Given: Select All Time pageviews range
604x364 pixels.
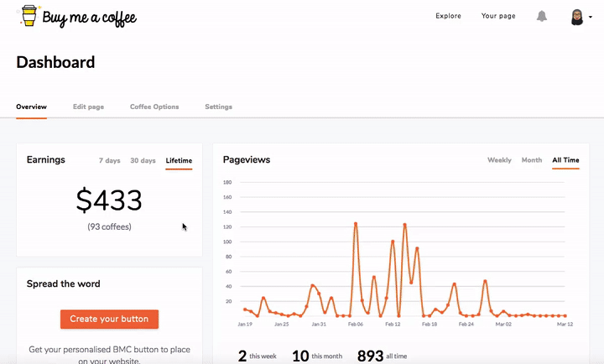Looking at the screenshot, I should coord(565,160).
